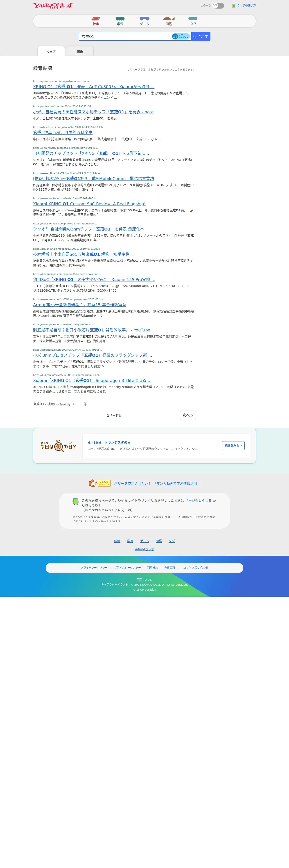The height and width of the screenshot is (868, 289).
Task: Click the 続きをみる button
Action: (233, 445)
